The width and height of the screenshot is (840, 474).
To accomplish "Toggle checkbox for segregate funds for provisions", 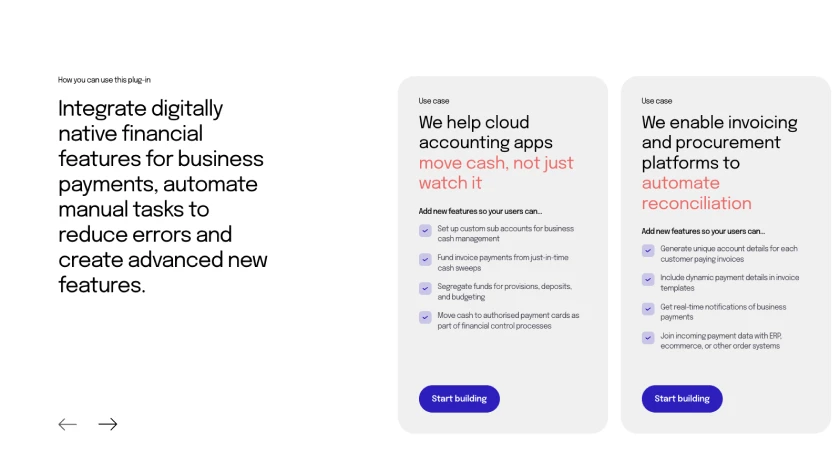I will coord(425,288).
